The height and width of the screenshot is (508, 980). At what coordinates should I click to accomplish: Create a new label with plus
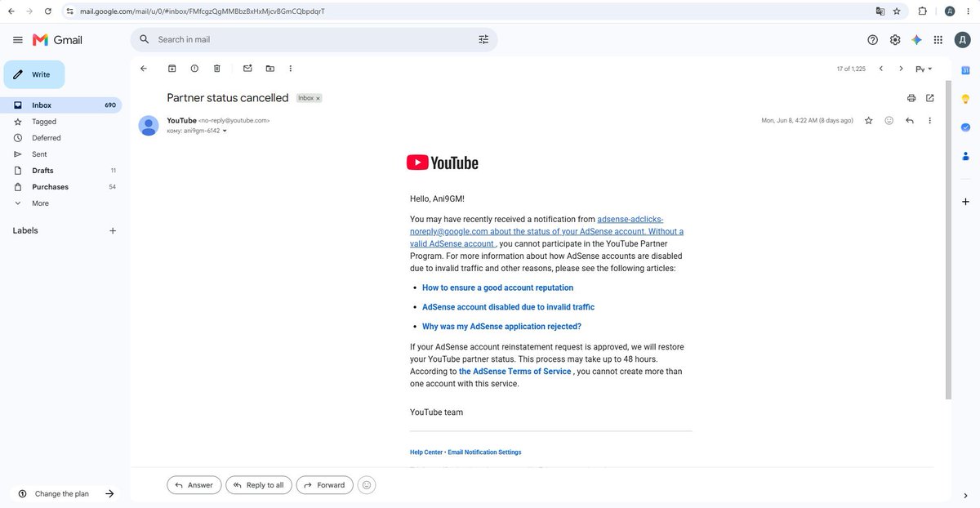tap(113, 231)
